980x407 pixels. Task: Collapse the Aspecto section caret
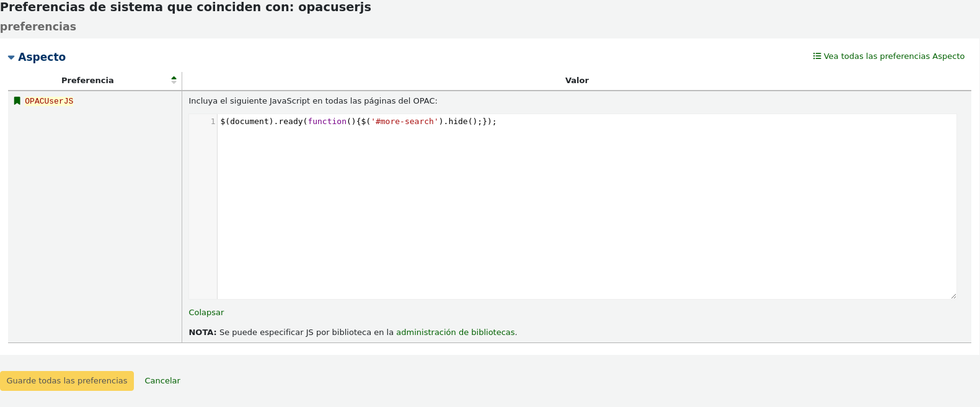11,58
